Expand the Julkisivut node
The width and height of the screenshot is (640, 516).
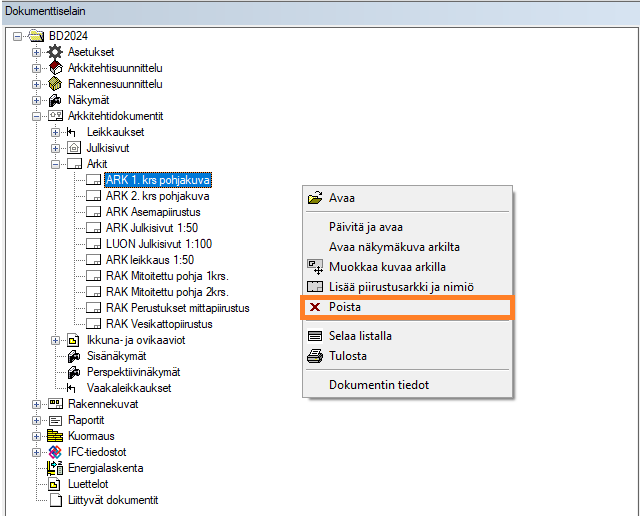tap(56, 148)
